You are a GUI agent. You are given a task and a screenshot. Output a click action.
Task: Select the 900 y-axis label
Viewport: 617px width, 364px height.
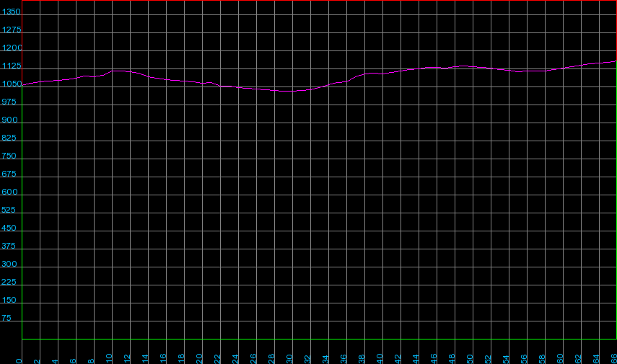tap(9, 120)
